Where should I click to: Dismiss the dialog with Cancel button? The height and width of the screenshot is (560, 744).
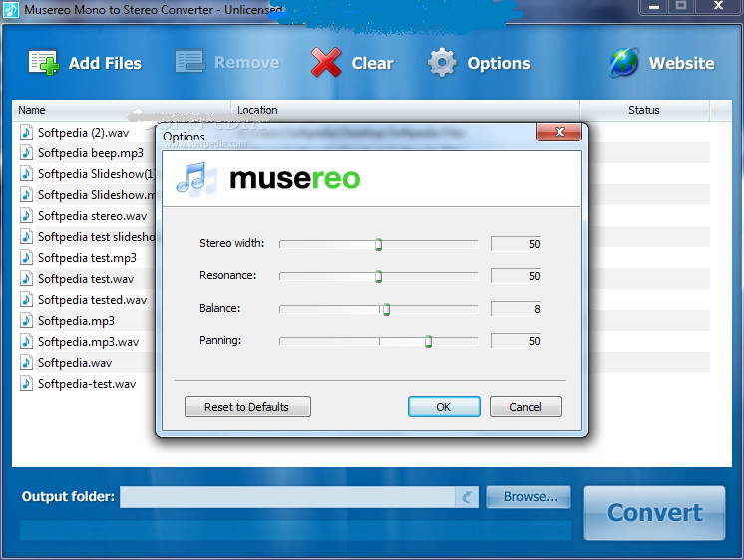tap(526, 407)
